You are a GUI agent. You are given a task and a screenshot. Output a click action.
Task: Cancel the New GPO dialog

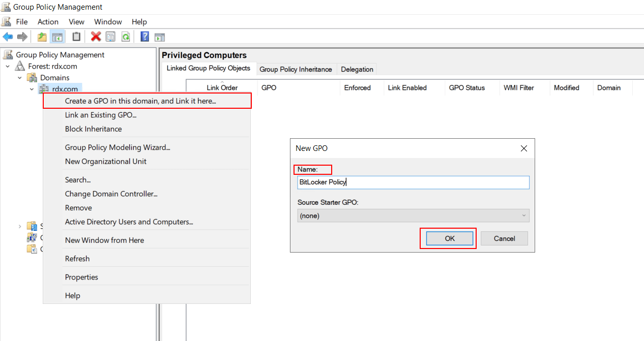pos(504,238)
